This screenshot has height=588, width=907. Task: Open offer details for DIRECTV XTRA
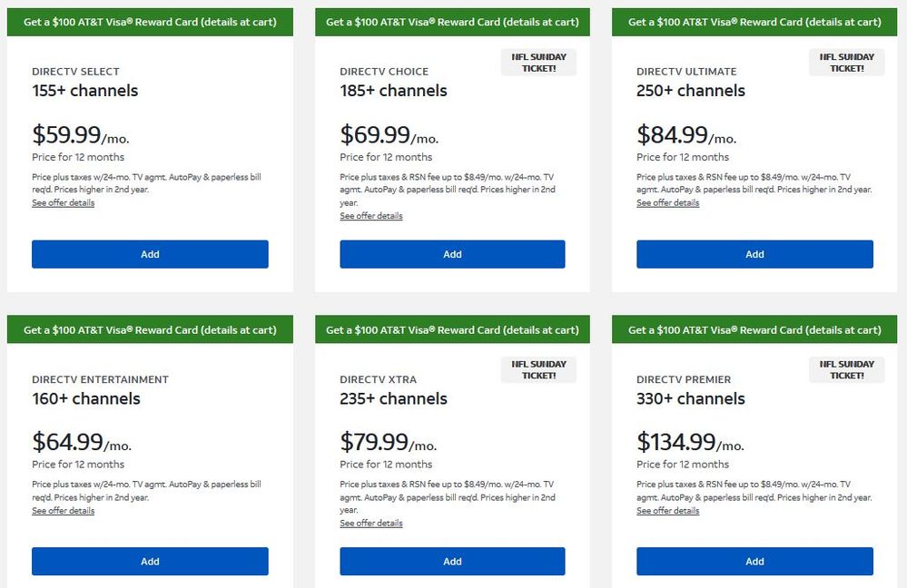371,524
